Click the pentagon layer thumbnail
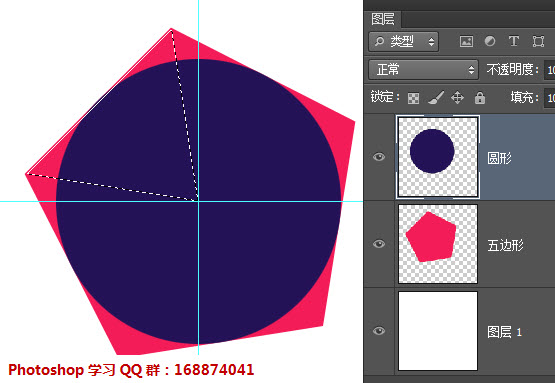The height and width of the screenshot is (383, 555). (438, 244)
